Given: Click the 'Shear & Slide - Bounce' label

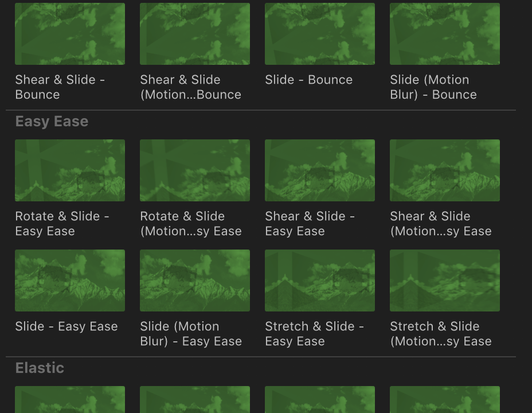Looking at the screenshot, I should pyautogui.click(x=60, y=87).
